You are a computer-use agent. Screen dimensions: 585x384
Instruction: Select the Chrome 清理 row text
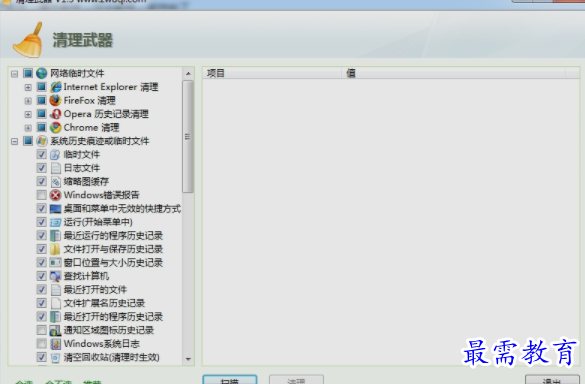(x=91, y=128)
